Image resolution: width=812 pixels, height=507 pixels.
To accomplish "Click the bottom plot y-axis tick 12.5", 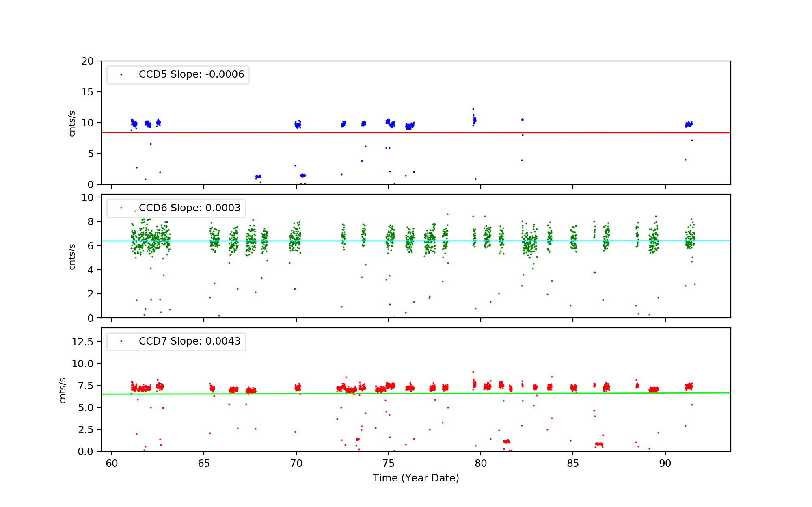I will point(82,342).
